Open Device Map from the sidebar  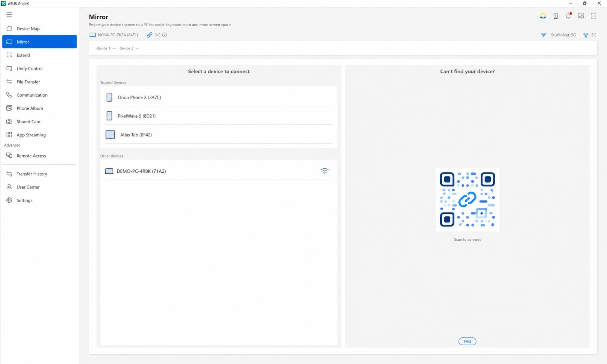(x=39, y=28)
